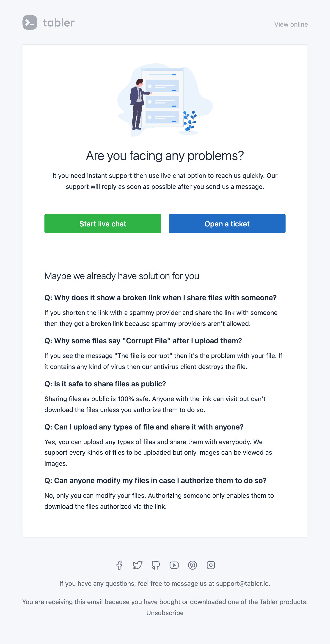This screenshot has height=644, width=330.
Task: Open the Facebook social icon
Action: tap(119, 565)
